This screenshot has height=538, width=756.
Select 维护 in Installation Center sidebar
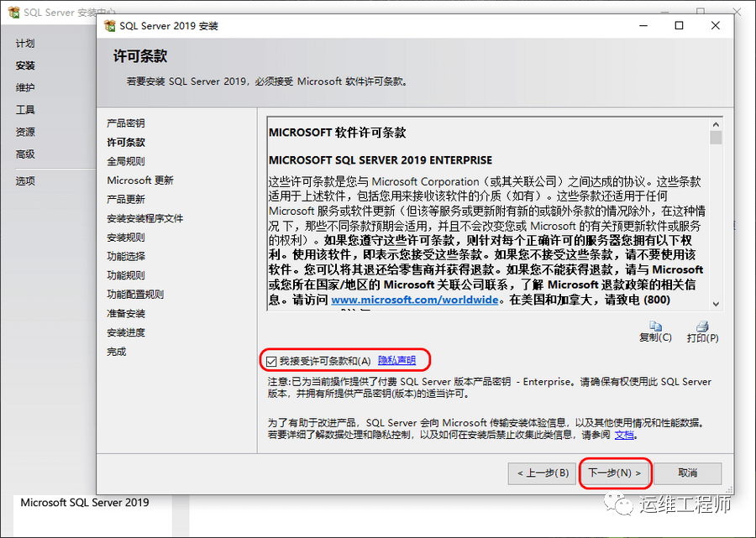point(25,87)
